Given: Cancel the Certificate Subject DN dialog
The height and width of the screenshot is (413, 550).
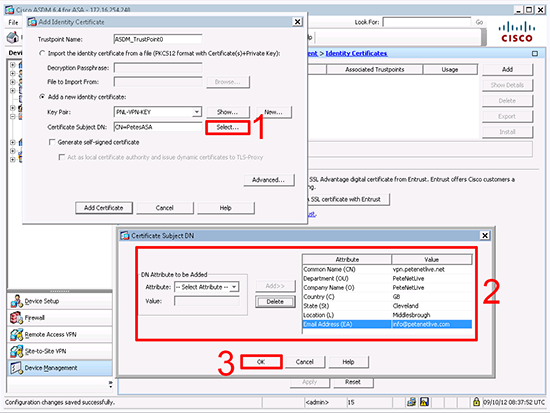Looking at the screenshot, I should (x=304, y=362).
